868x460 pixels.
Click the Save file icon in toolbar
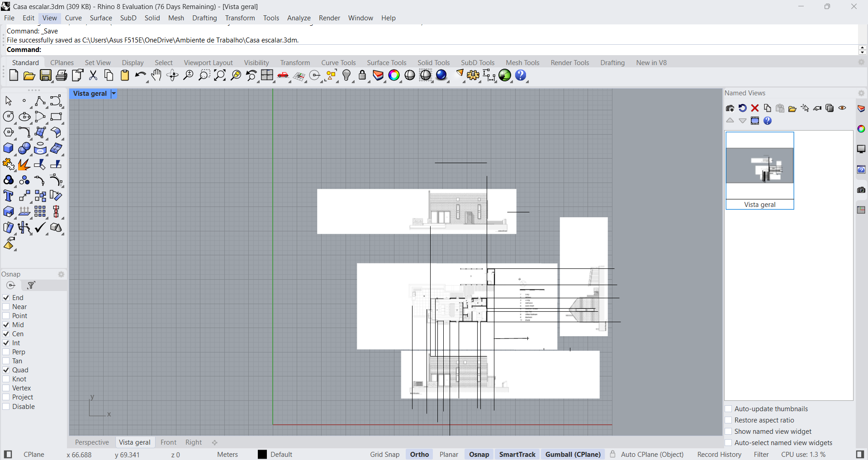[x=46, y=75]
